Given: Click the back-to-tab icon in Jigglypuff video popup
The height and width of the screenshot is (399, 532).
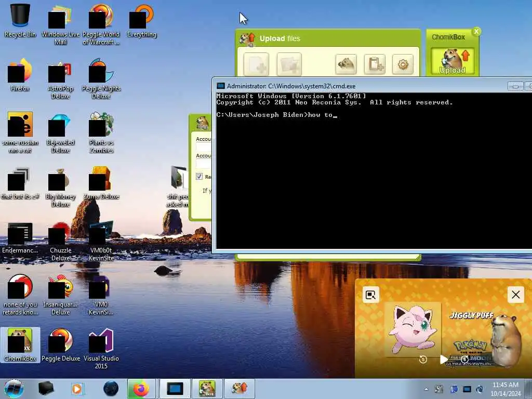Looking at the screenshot, I should [370, 295].
